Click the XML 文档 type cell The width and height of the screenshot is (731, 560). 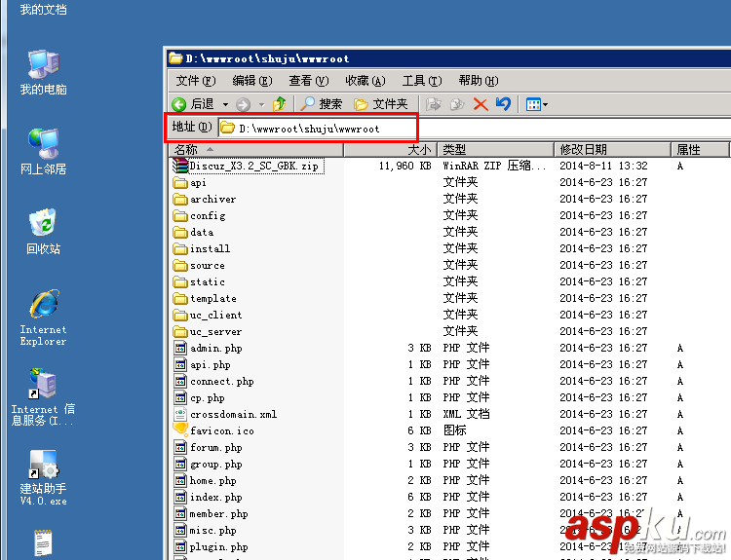pyautogui.click(x=466, y=414)
